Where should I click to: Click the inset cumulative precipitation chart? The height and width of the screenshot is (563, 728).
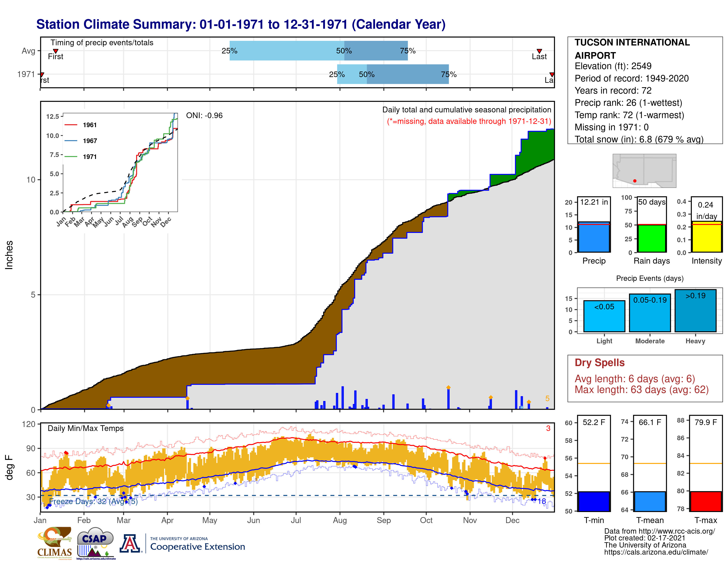click(120, 162)
